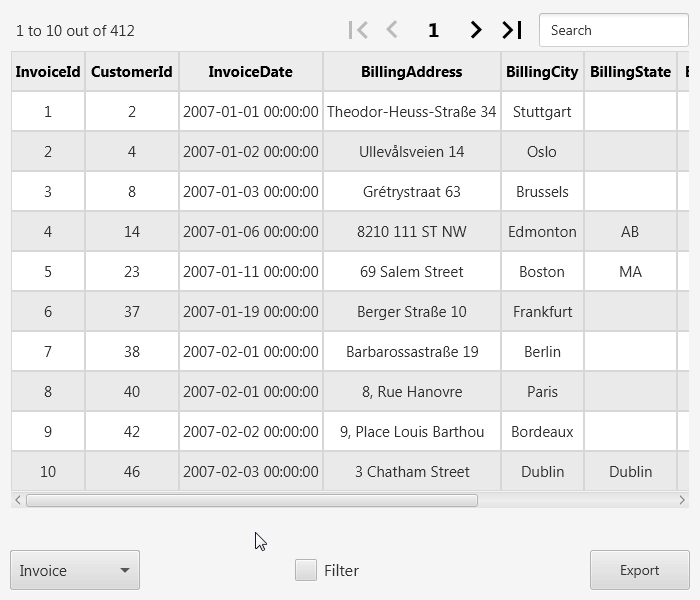Go to the first page of results
This screenshot has width=700, height=600.
point(357,30)
